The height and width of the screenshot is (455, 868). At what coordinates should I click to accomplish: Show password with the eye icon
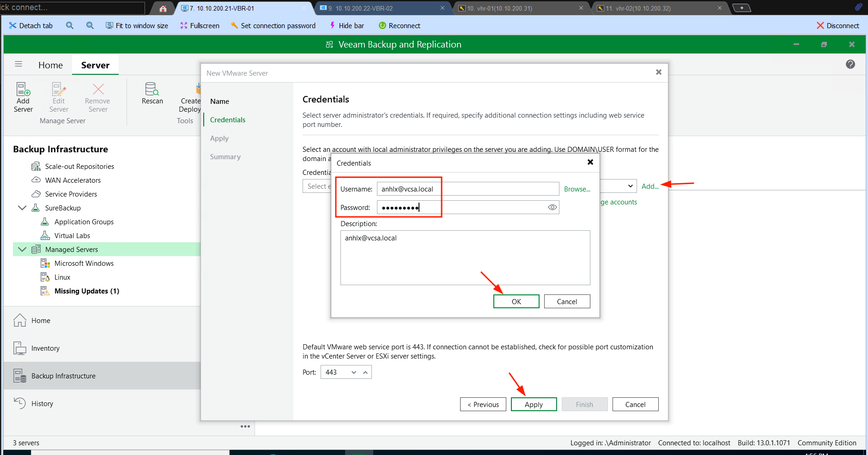[x=552, y=208]
